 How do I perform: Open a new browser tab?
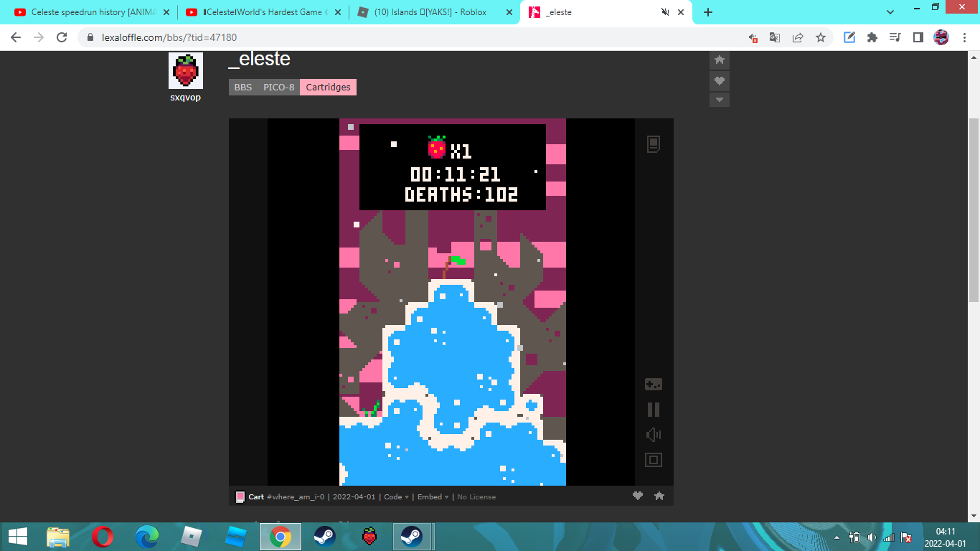[x=708, y=12]
